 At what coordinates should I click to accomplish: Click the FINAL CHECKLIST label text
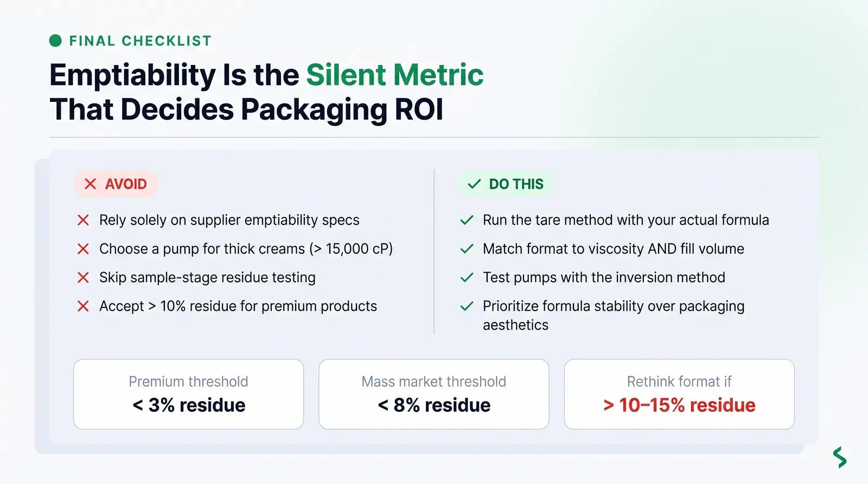[141, 41]
